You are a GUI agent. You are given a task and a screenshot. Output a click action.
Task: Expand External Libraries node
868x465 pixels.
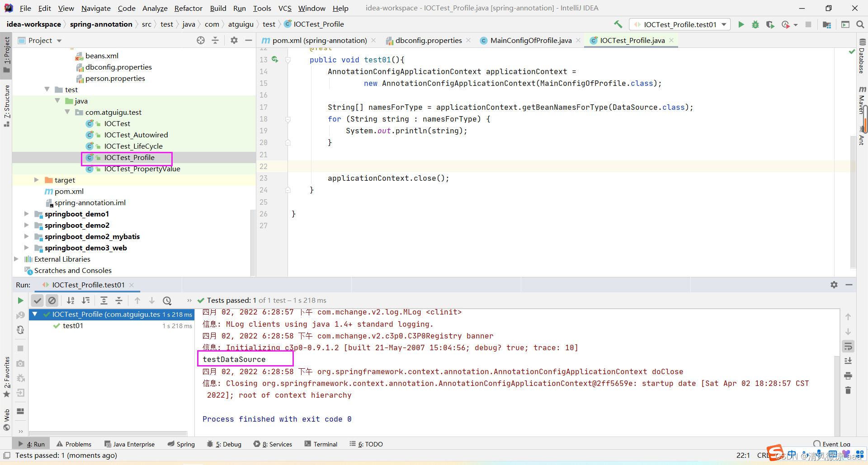point(16,259)
